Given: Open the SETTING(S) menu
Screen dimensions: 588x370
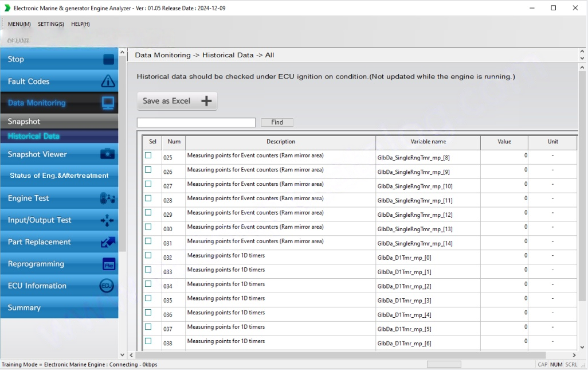Looking at the screenshot, I should point(51,24).
